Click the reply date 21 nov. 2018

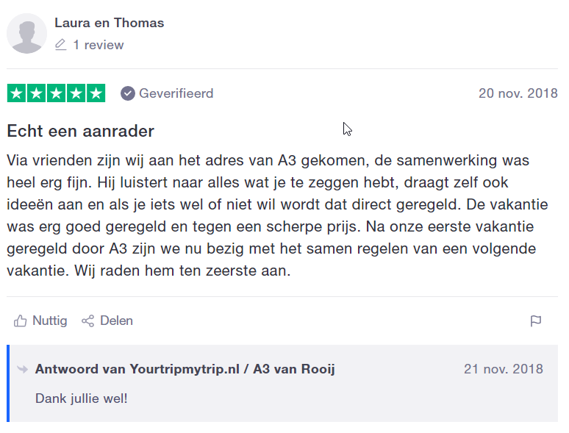(x=503, y=369)
